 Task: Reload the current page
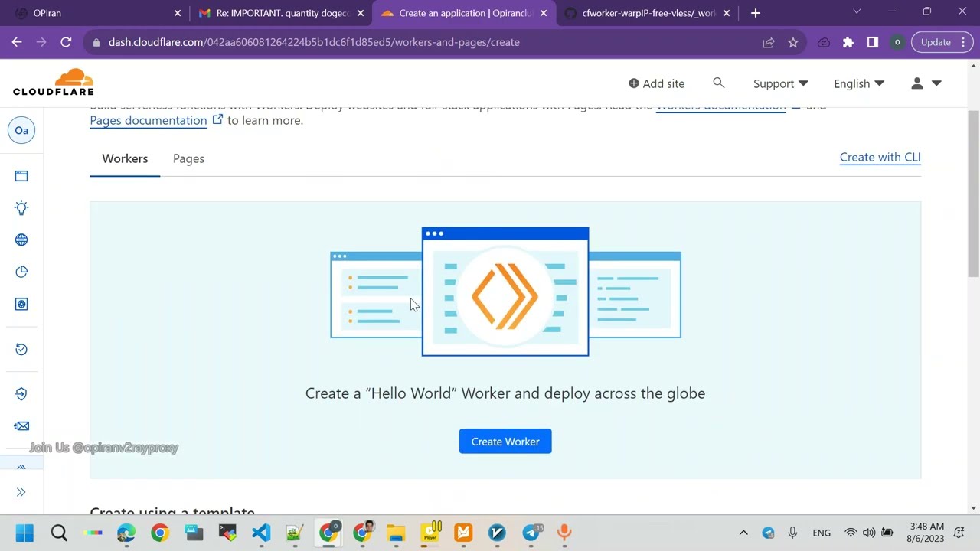(x=66, y=42)
